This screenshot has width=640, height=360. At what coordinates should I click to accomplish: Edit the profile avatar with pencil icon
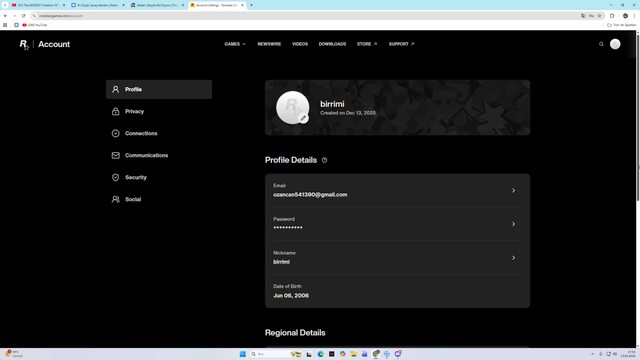303,118
